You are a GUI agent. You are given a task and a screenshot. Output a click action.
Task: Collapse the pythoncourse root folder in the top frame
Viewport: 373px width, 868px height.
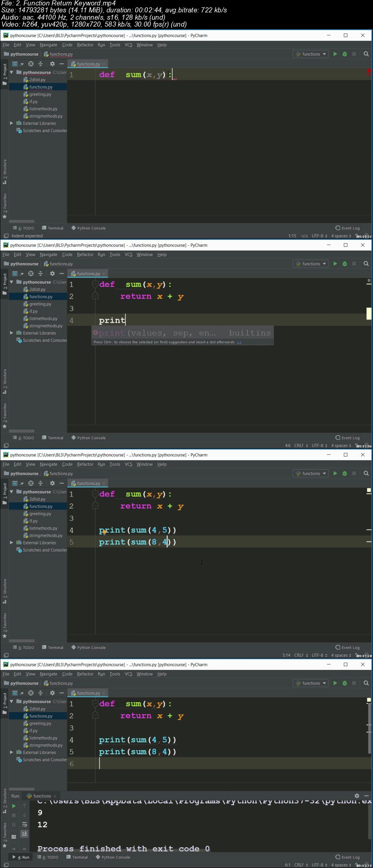tap(12, 72)
